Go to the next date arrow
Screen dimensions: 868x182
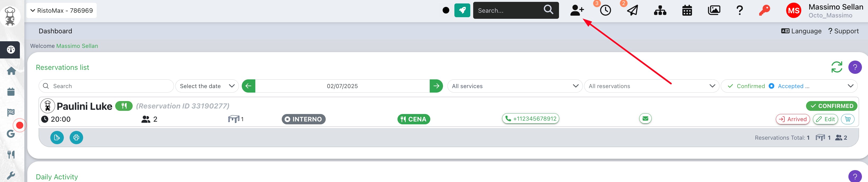(436, 86)
